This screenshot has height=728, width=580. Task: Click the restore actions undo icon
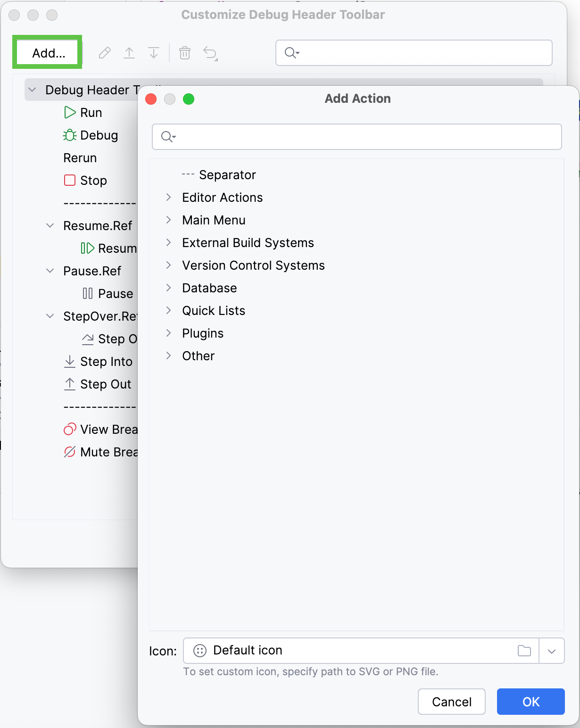pos(210,53)
